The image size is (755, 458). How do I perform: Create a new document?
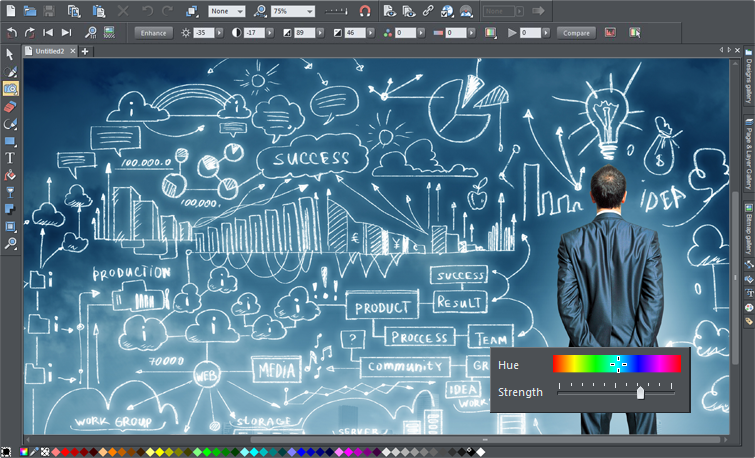coord(11,11)
